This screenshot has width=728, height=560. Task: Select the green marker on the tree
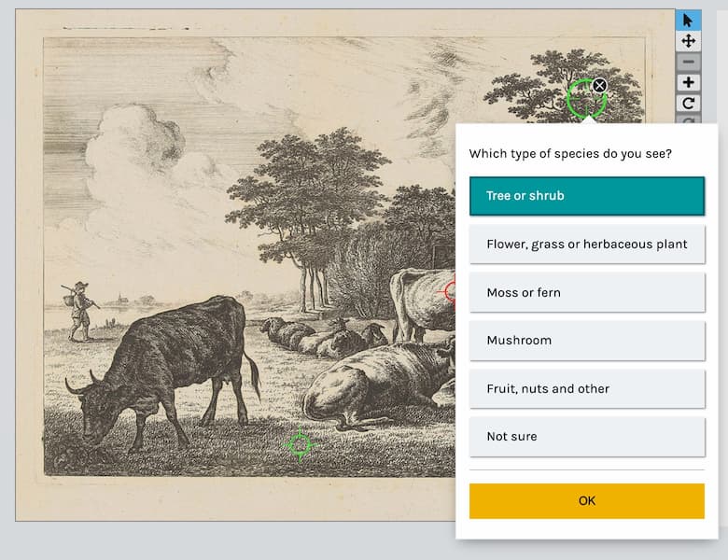(x=585, y=98)
